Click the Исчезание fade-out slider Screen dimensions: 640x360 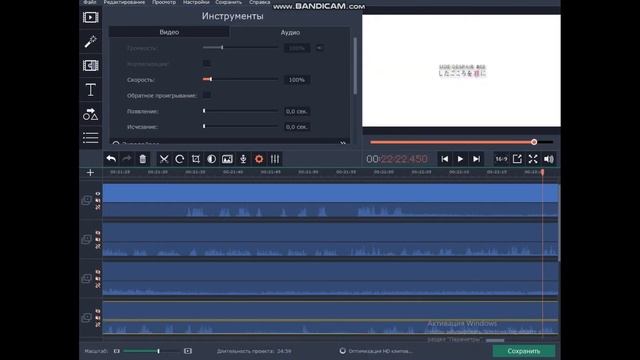[x=240, y=127]
